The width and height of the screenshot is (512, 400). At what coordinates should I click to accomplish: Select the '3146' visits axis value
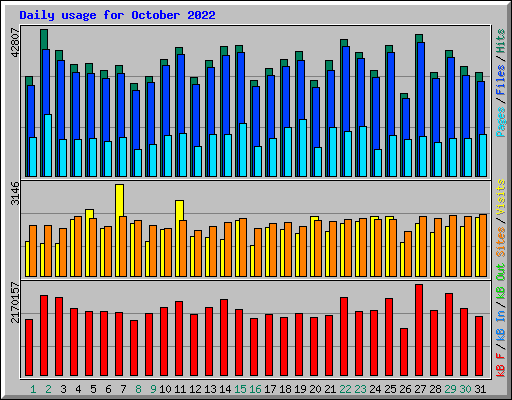pos(16,193)
